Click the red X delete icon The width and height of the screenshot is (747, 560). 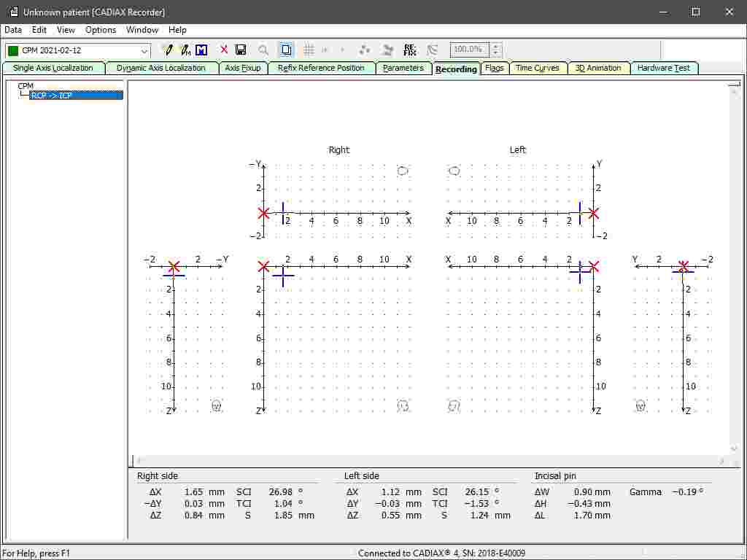[x=224, y=50]
